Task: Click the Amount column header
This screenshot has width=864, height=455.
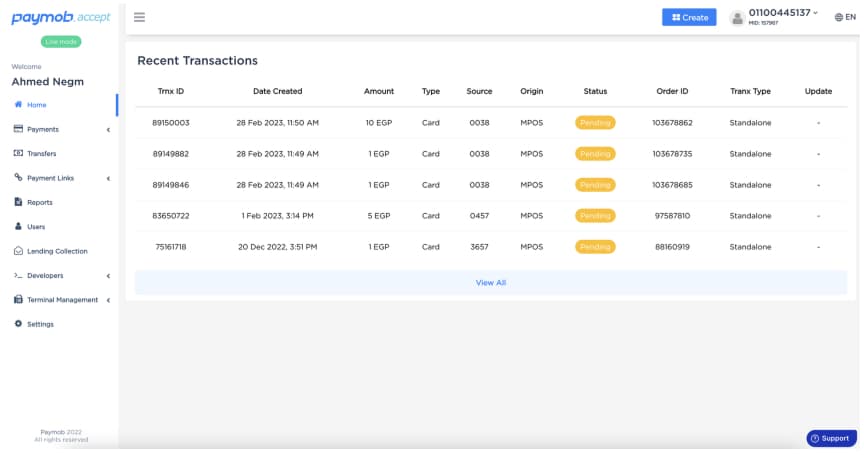Action: tap(379, 91)
